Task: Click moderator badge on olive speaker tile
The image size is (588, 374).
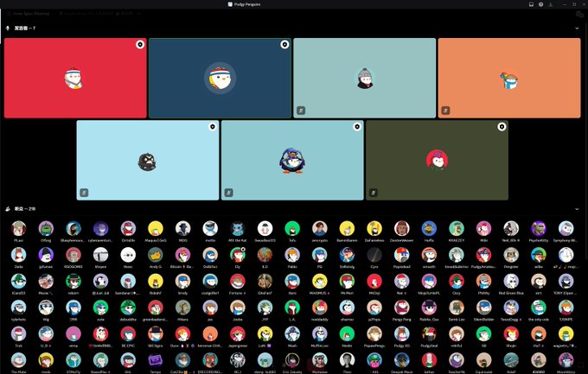Action: coord(502,127)
